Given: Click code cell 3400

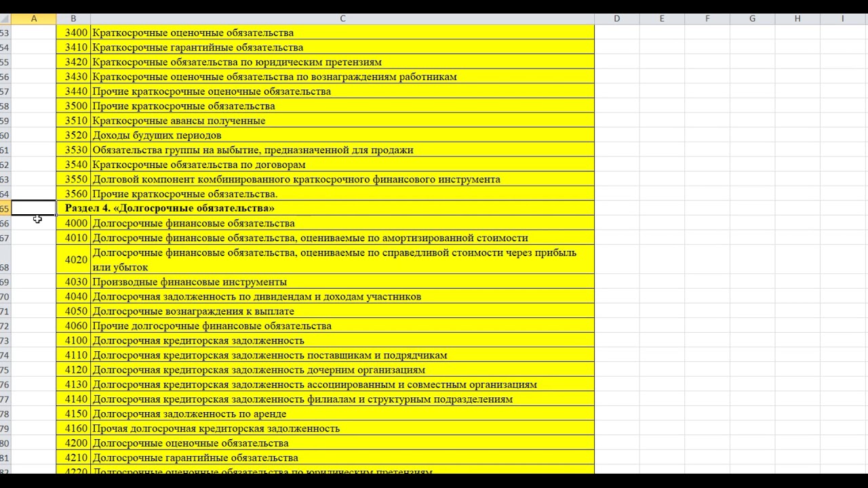Looking at the screenshot, I should (73, 33).
